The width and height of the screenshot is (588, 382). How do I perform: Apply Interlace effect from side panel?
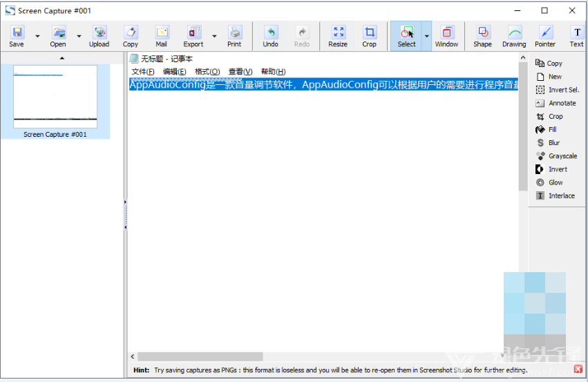pyautogui.click(x=556, y=195)
